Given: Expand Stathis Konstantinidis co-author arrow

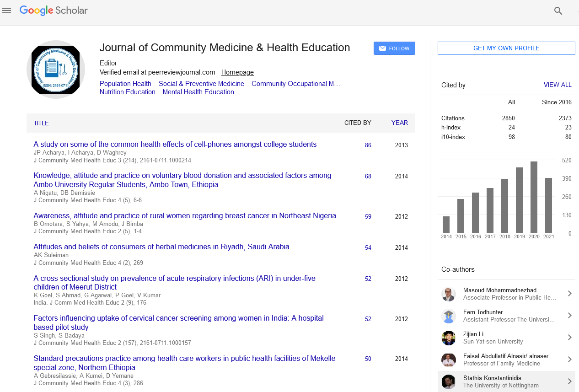Looking at the screenshot, I should (569, 381).
